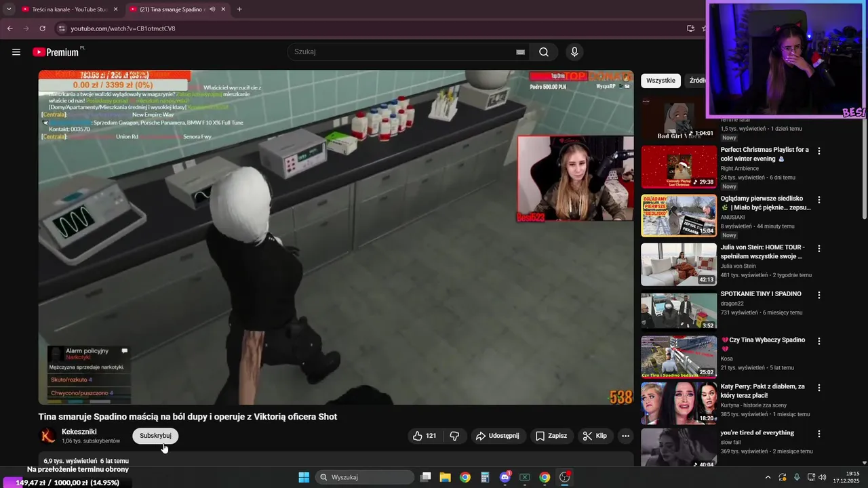The width and height of the screenshot is (868, 488).
Task: Start voice search with the microphone
Action: pyautogui.click(x=574, y=52)
